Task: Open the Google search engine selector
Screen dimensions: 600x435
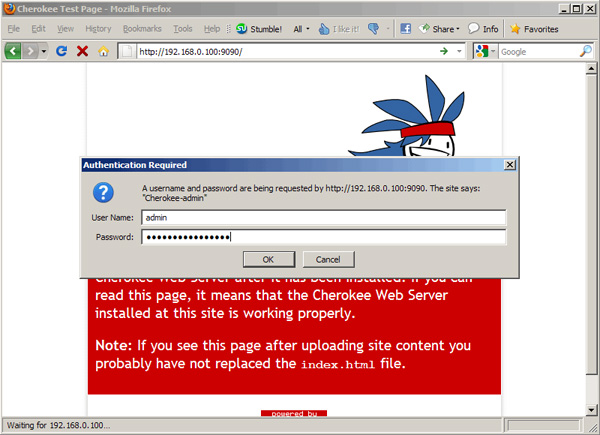Action: coord(485,51)
